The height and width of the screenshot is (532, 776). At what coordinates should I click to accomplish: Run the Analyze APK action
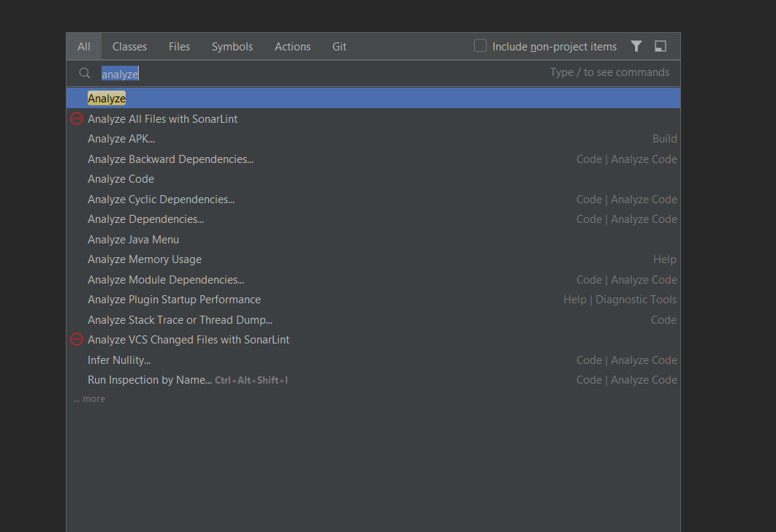[122, 138]
